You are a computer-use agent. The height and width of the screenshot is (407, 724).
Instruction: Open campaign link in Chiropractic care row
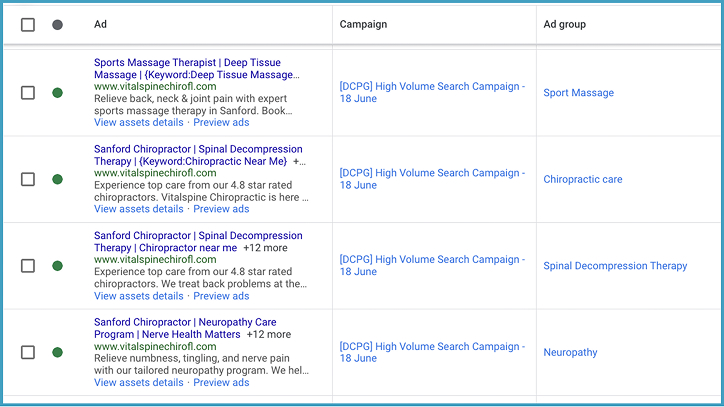(x=432, y=179)
